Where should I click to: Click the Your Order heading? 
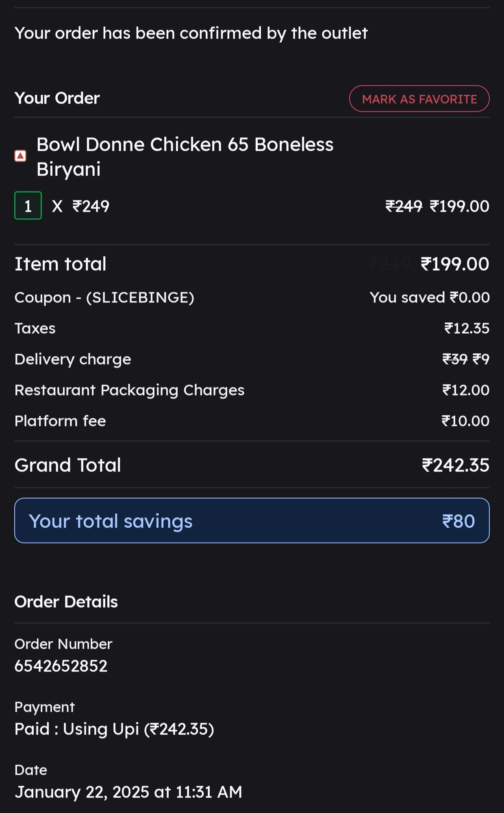pos(57,98)
